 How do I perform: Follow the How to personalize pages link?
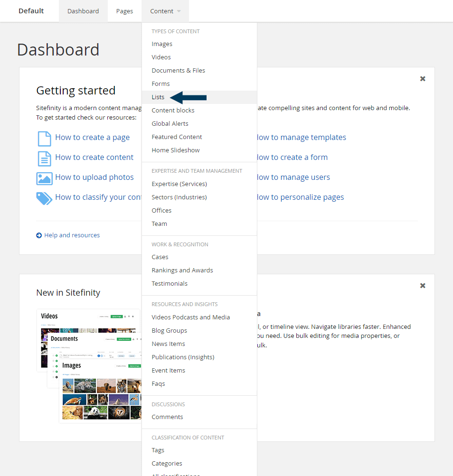click(x=300, y=197)
